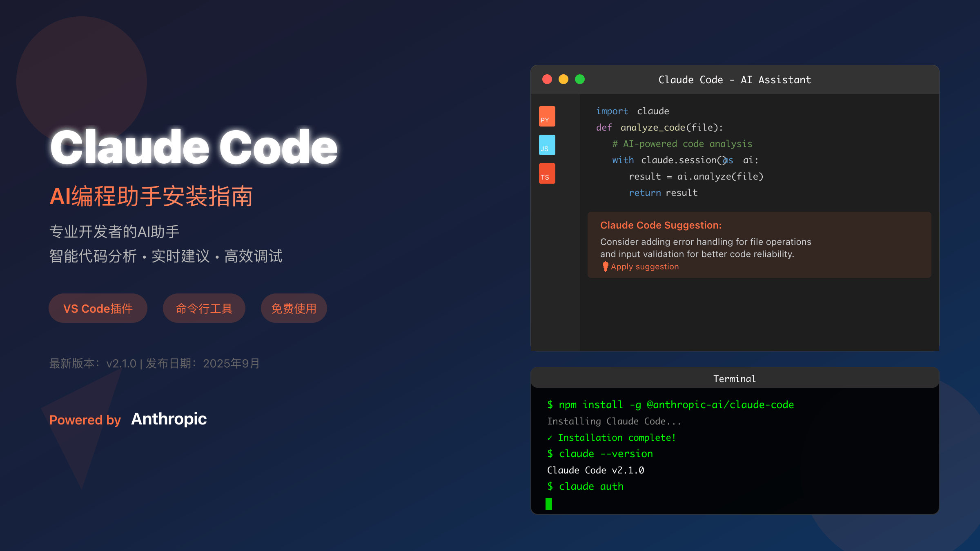Click the text 专业开发者的AI助手
The height and width of the screenshot is (551, 980).
pos(114,232)
